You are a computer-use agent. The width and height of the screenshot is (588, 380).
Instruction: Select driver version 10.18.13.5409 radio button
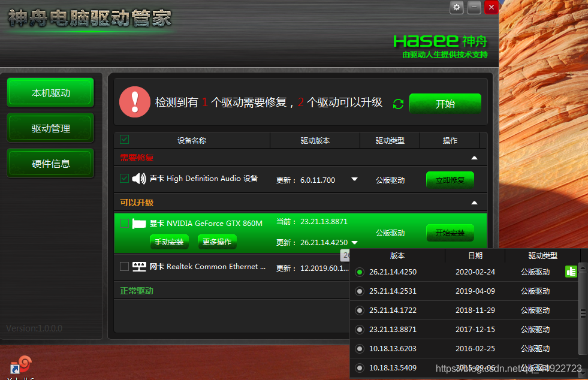point(360,367)
